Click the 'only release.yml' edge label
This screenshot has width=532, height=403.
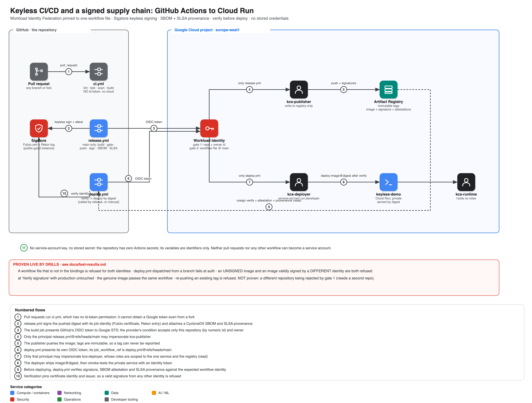pyautogui.click(x=249, y=83)
